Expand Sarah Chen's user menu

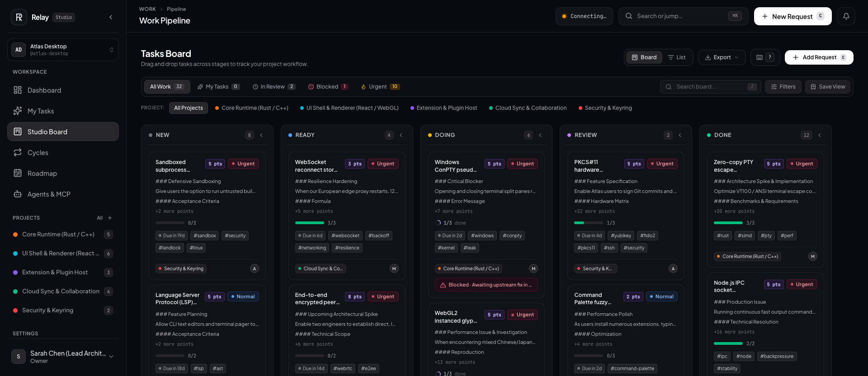(111, 357)
